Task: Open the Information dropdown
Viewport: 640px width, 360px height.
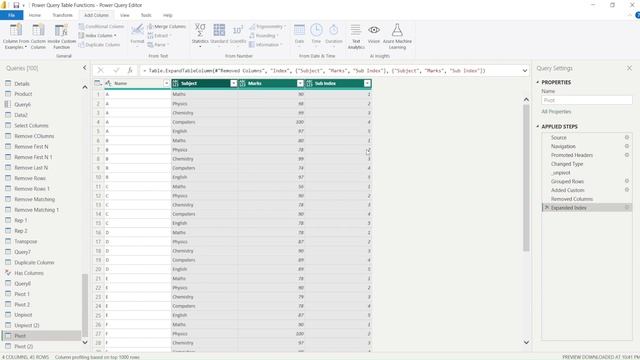Action: coord(266,44)
